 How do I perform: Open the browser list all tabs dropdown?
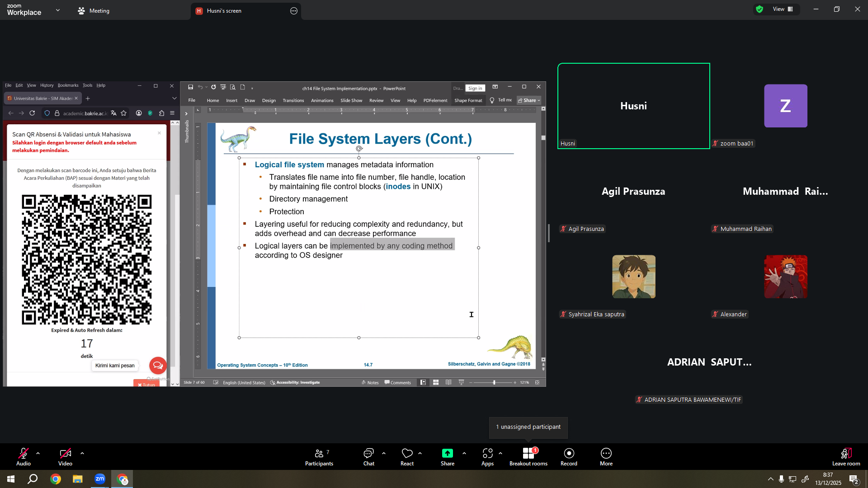(x=175, y=98)
